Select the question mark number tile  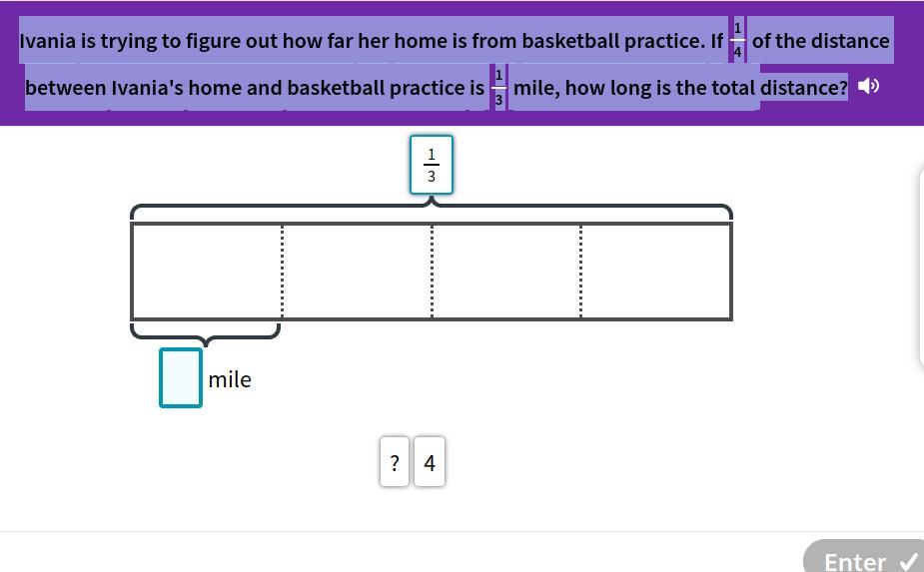pos(395,462)
